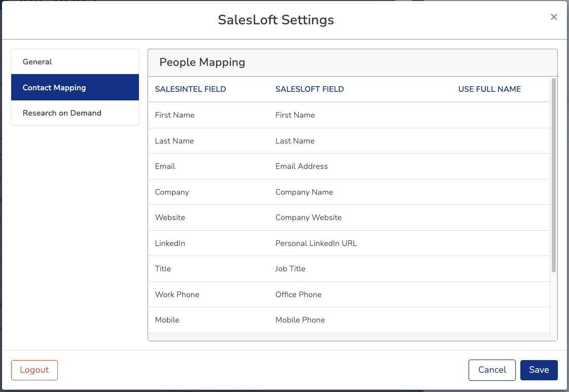Switch to Research on Demand tab
This screenshot has height=392, width=569.
(75, 113)
